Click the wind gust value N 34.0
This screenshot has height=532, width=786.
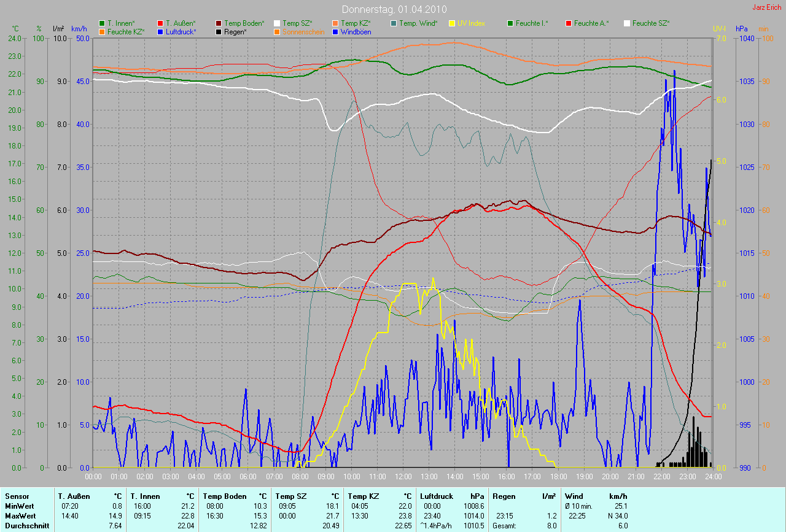click(617, 516)
